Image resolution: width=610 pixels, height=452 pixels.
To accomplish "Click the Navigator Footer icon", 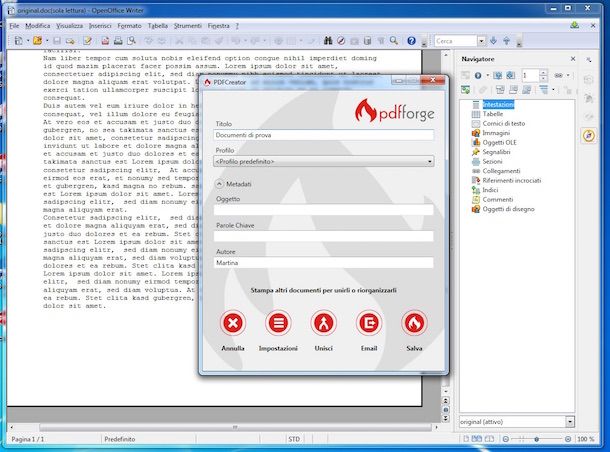I will 514,90.
